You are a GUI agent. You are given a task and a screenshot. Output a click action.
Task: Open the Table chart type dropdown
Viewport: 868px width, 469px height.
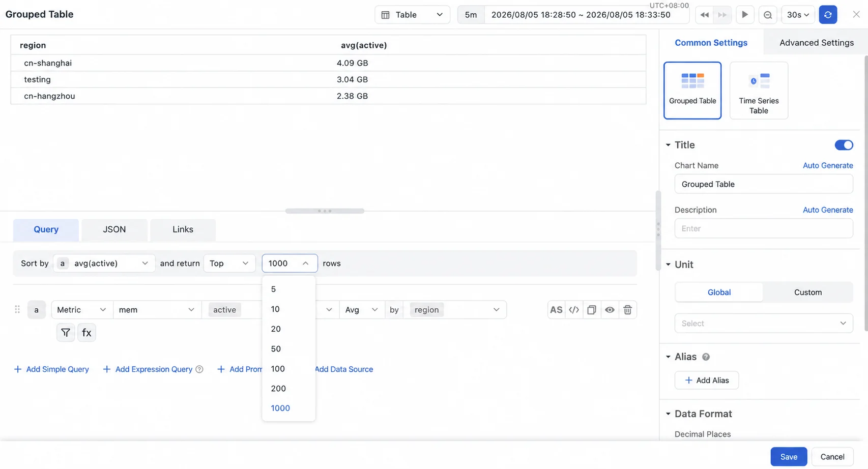[412, 15]
